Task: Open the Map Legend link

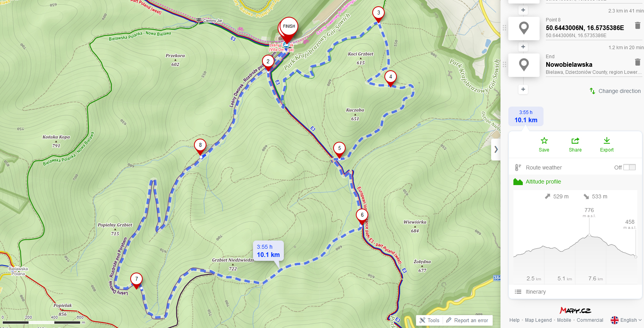Action: point(538,320)
